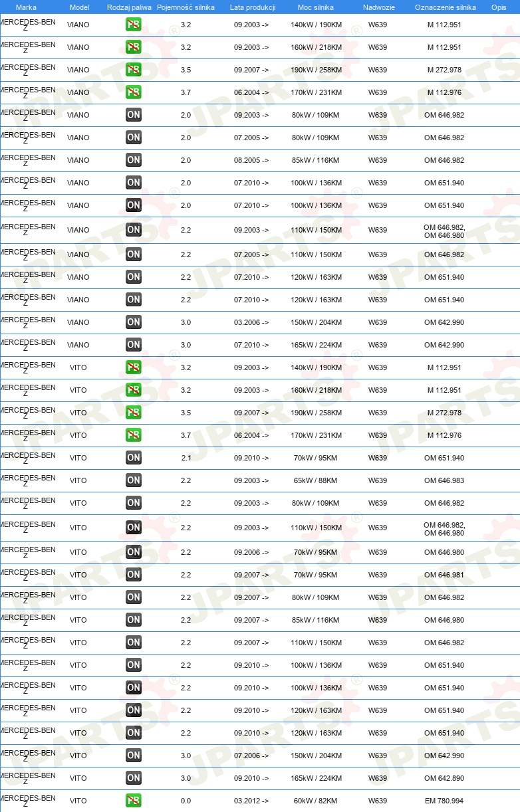Select OM 646.982, OM 646.980 cell in VITO row
This screenshot has height=812, width=520.
[x=444, y=528]
